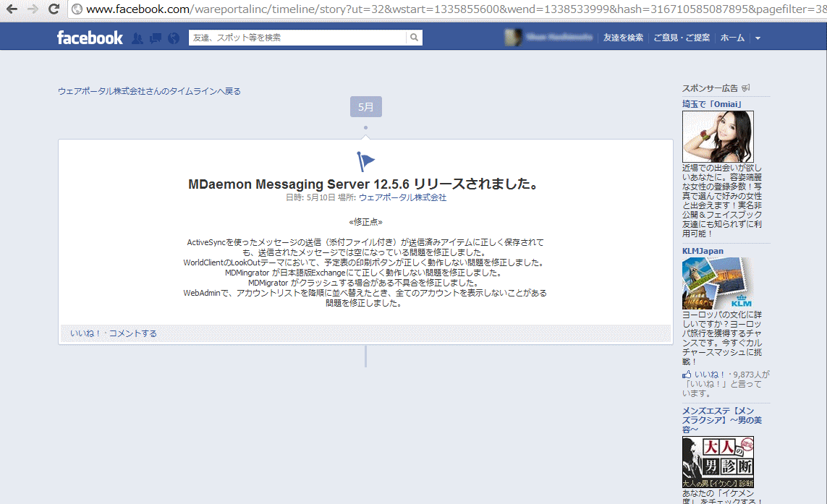Screen dimensions: 827x504
Task: Open the KLMJapan ad title
Action: coord(703,251)
